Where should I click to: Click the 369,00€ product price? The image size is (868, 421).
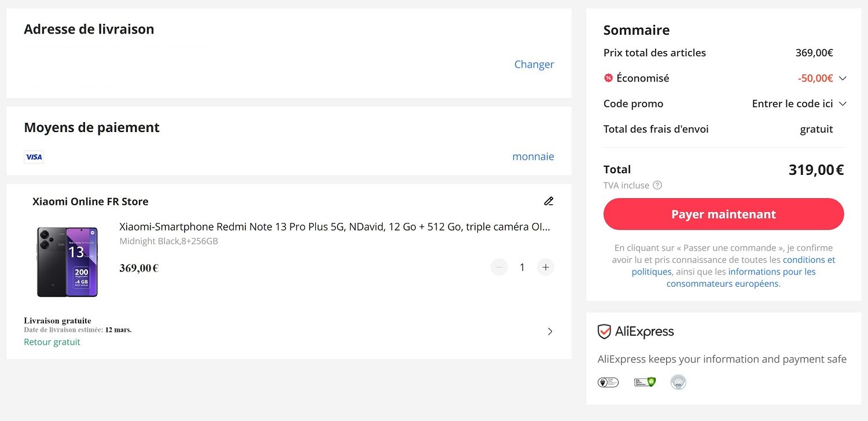pos(139,268)
